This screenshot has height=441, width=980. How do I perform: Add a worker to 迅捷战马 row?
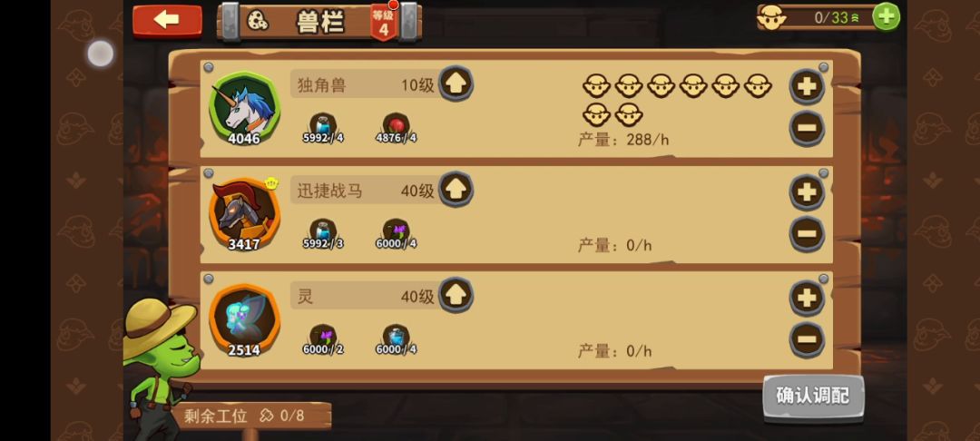point(807,191)
